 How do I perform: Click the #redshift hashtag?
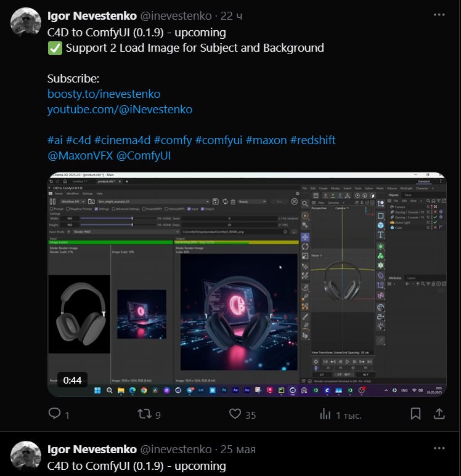[313, 140]
